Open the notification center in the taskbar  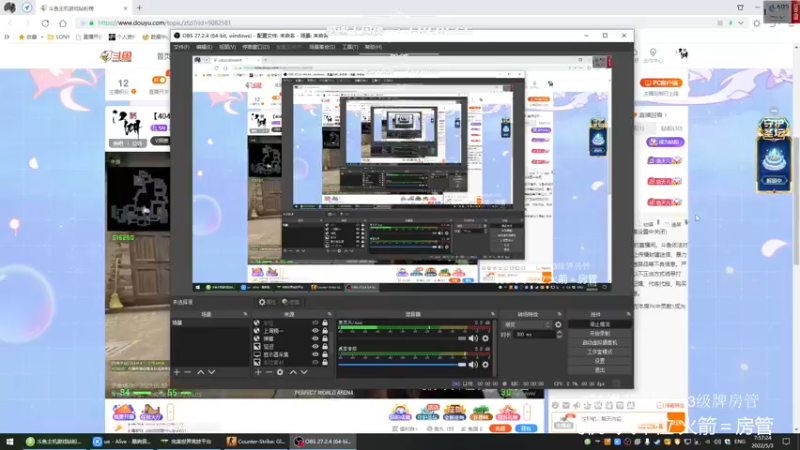786,442
